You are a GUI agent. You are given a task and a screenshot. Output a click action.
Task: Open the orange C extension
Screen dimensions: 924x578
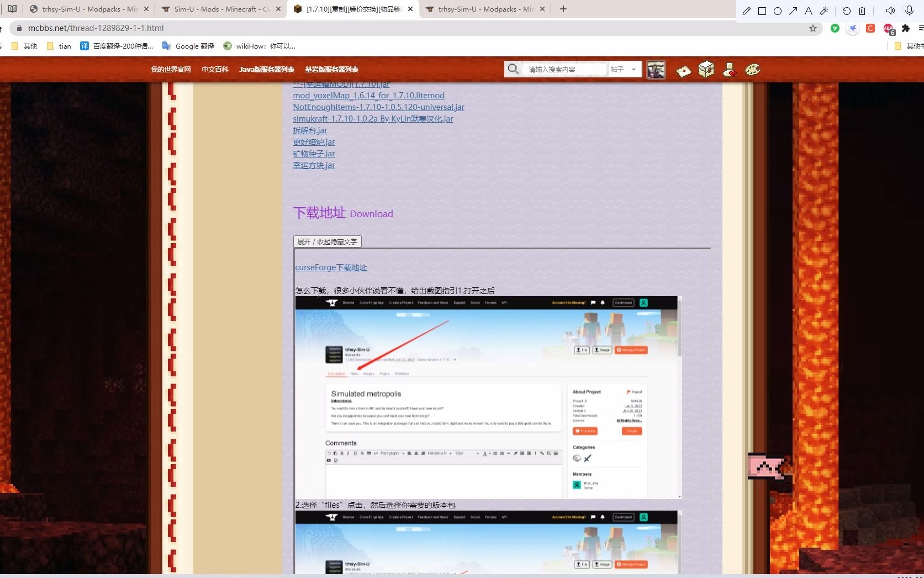[870, 28]
